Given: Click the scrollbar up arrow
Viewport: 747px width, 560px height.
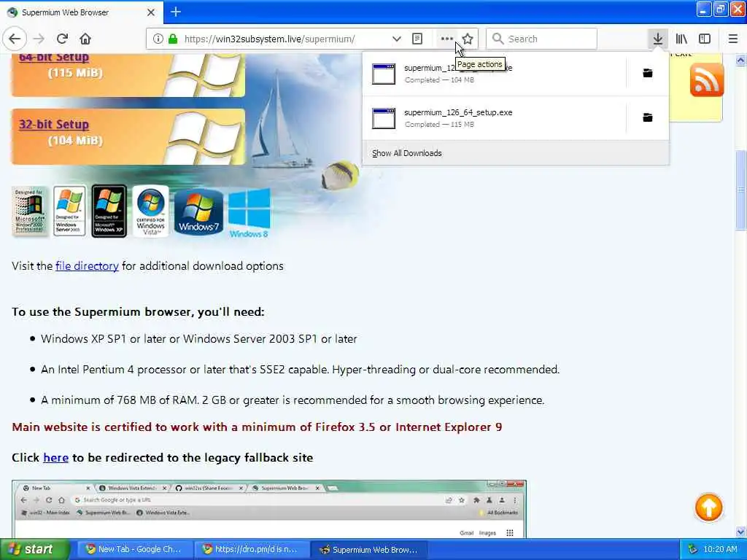Looking at the screenshot, I should (740, 60).
